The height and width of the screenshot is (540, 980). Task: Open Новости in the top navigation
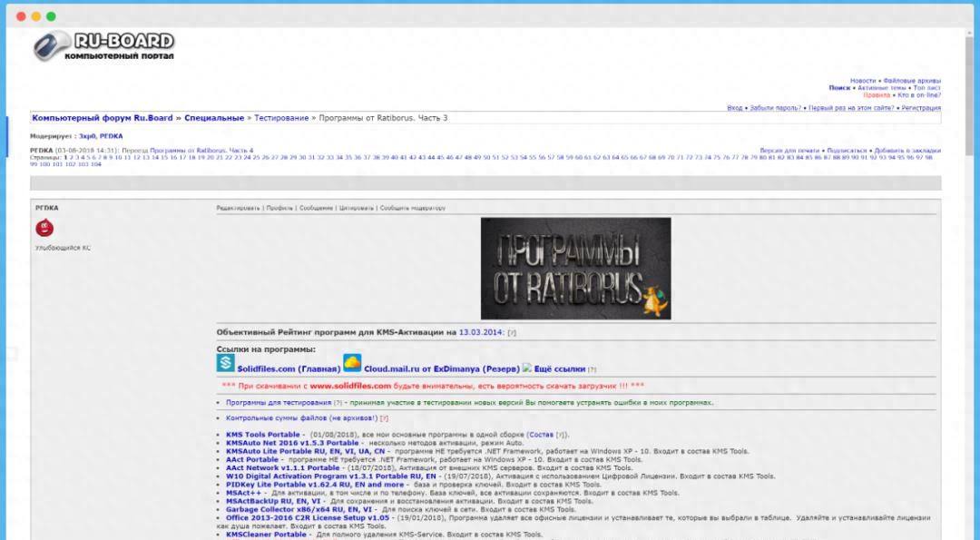(x=862, y=81)
